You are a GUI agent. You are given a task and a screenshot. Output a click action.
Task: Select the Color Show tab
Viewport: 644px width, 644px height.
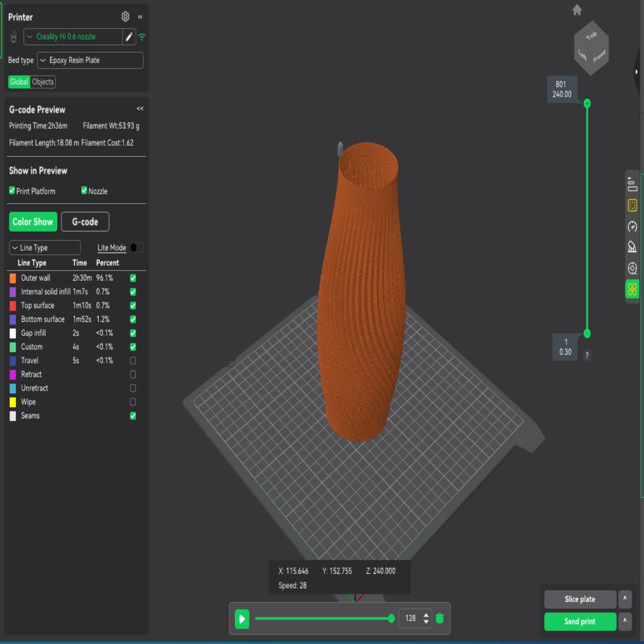click(33, 222)
